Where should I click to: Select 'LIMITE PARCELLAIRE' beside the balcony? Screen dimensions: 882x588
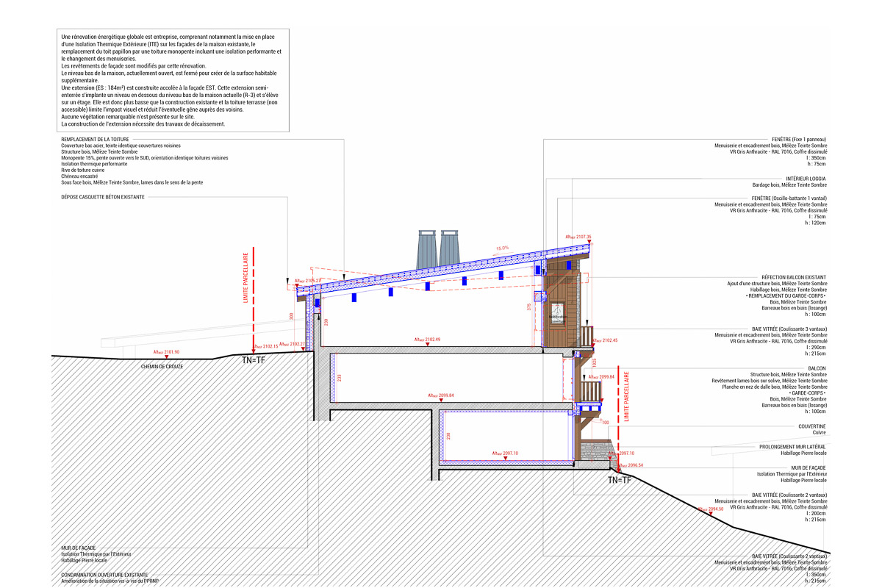[x=627, y=396]
